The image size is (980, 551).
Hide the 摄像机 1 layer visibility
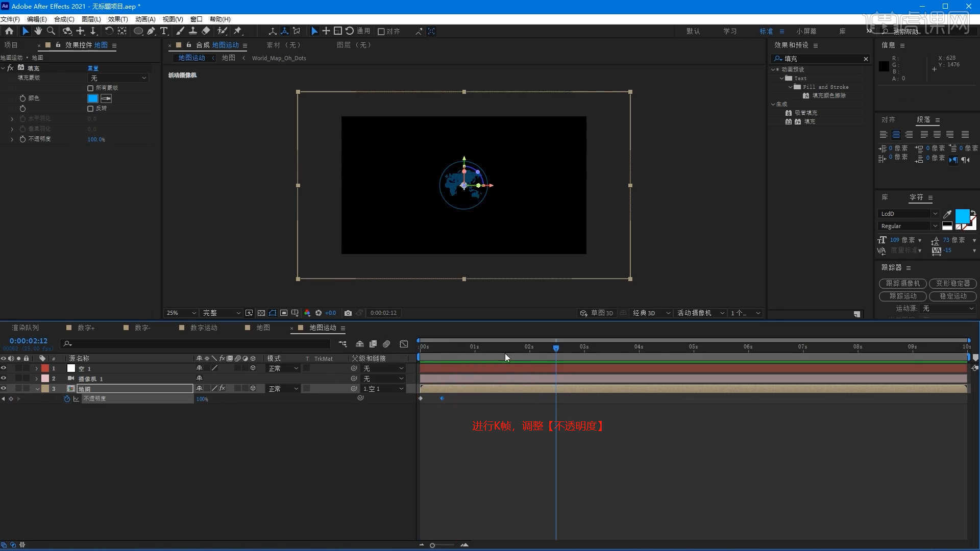click(4, 379)
